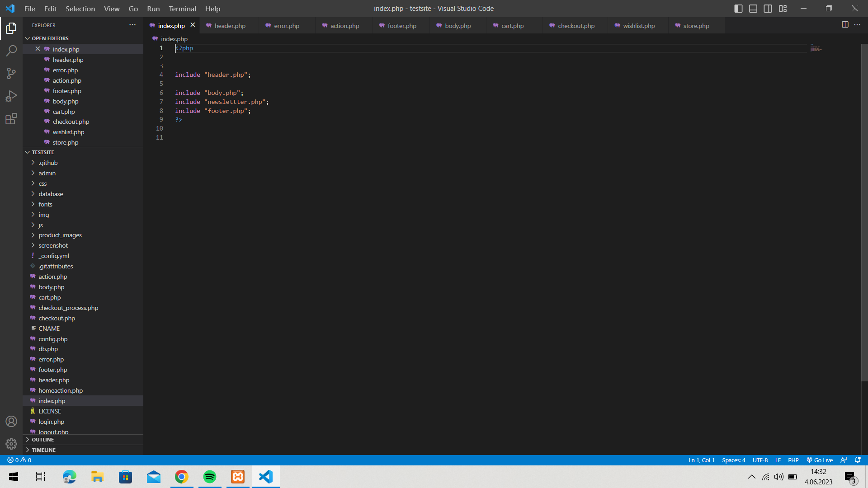Switch to the cart.php tab

tap(512, 26)
